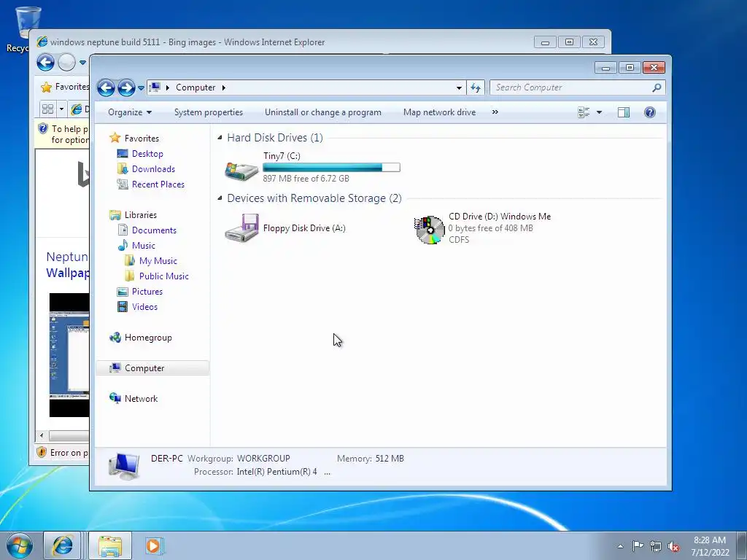The image size is (747, 560).
Task: Select Computer in the address breadcrumb
Action: click(x=196, y=87)
